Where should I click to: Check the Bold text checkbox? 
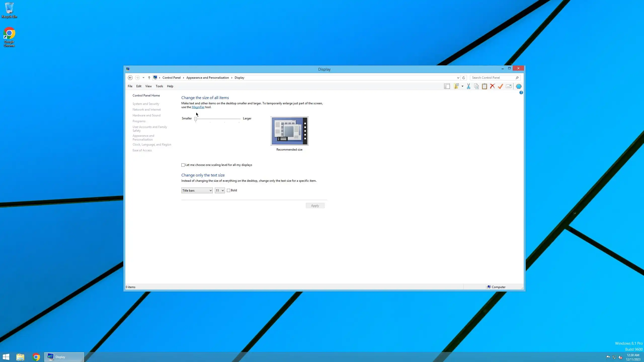pyautogui.click(x=228, y=190)
